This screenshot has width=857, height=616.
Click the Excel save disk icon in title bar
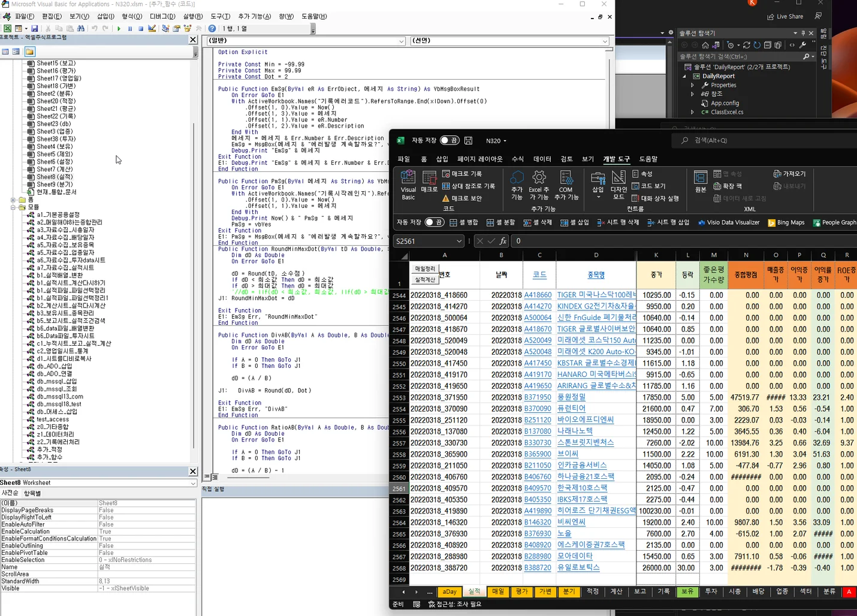[x=469, y=140]
